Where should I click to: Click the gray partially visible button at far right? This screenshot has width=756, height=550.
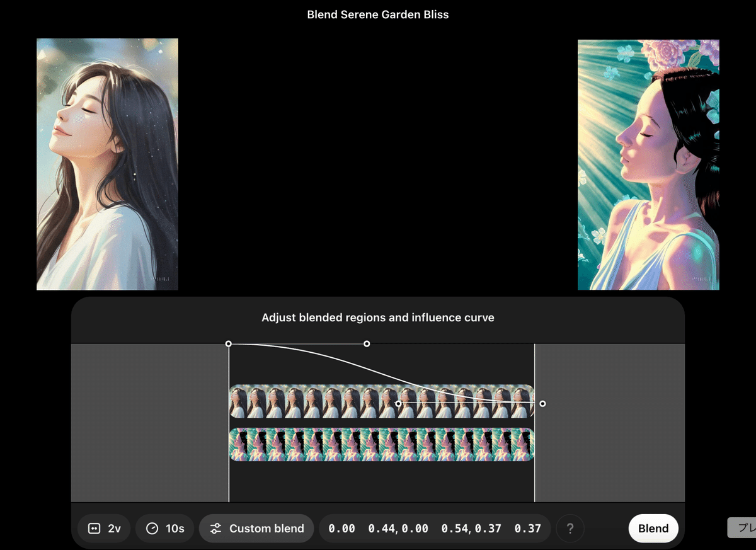742,528
